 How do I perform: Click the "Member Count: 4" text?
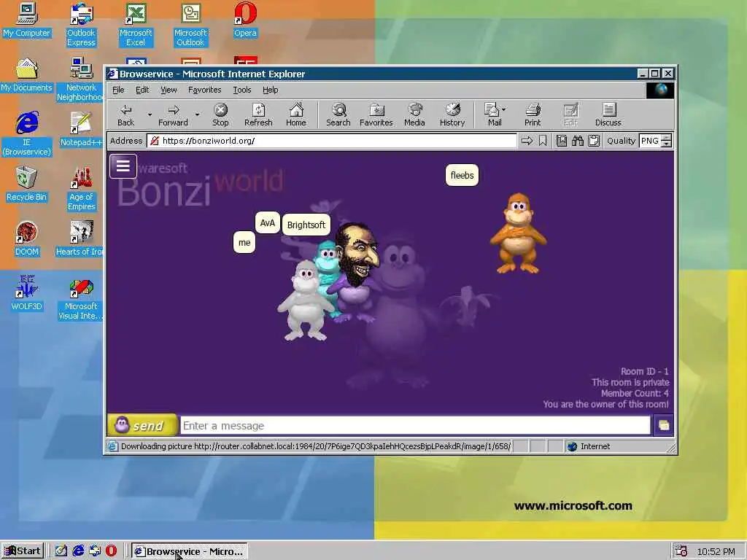click(x=635, y=393)
